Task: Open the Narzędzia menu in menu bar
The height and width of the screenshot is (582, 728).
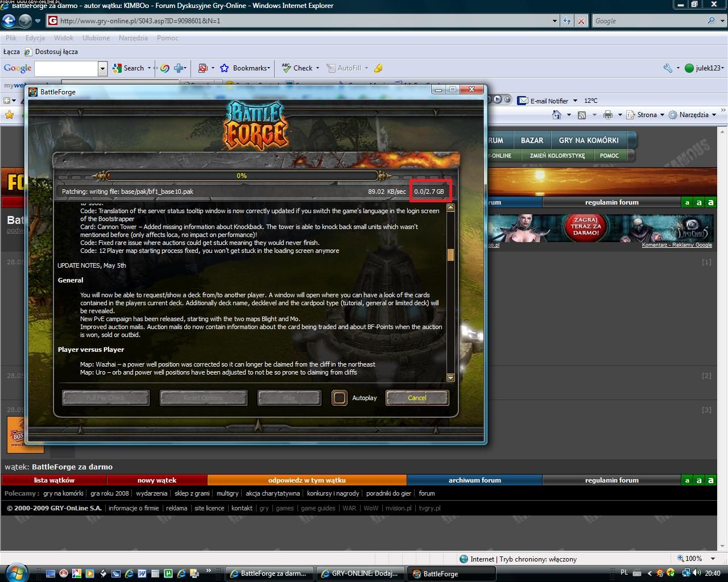Action: (x=133, y=38)
